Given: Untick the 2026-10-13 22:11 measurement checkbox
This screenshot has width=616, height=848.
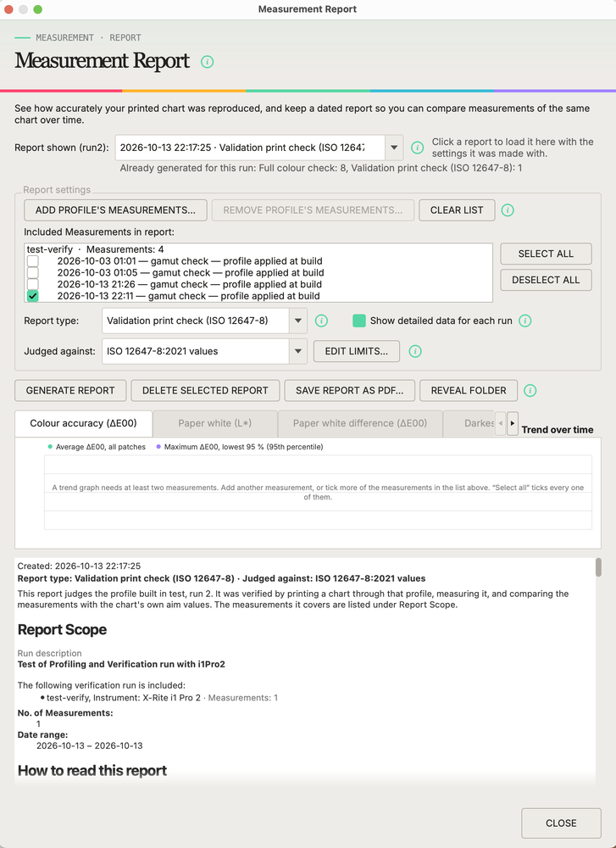Looking at the screenshot, I should (x=33, y=296).
